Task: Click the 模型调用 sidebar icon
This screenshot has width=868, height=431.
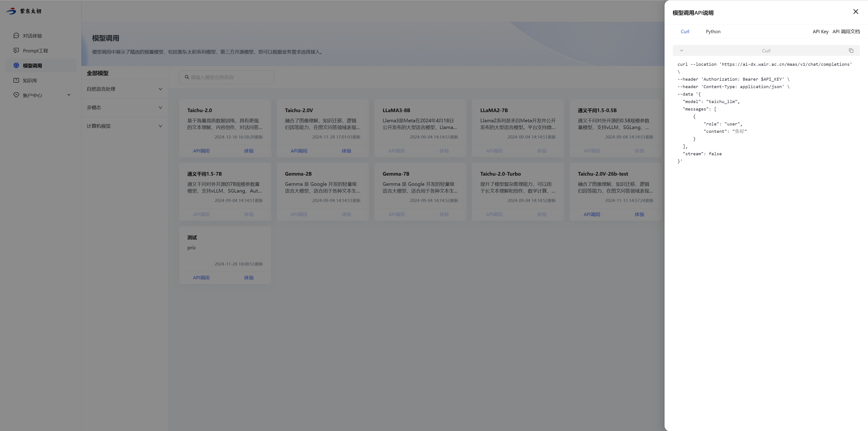Action: (x=16, y=65)
